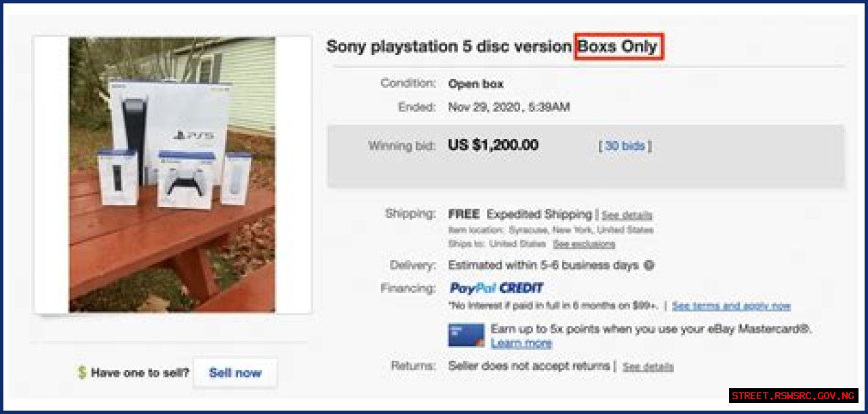868x414 pixels.
Task: Click the PayPal Credit logo
Action: click(496, 288)
